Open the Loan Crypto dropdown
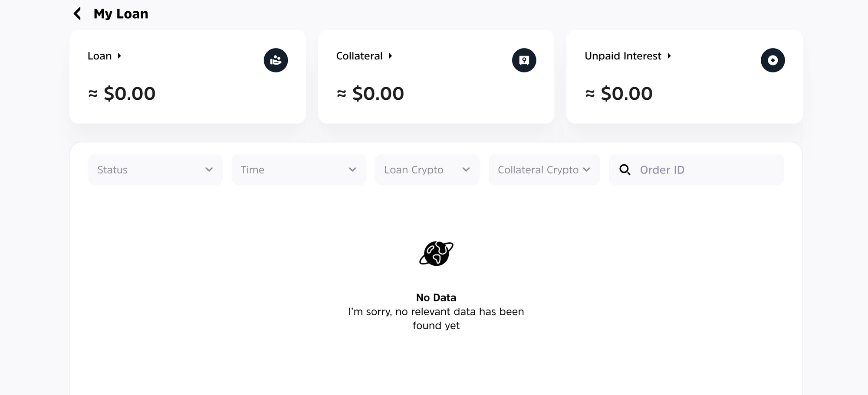The width and height of the screenshot is (868, 395). coord(427,170)
